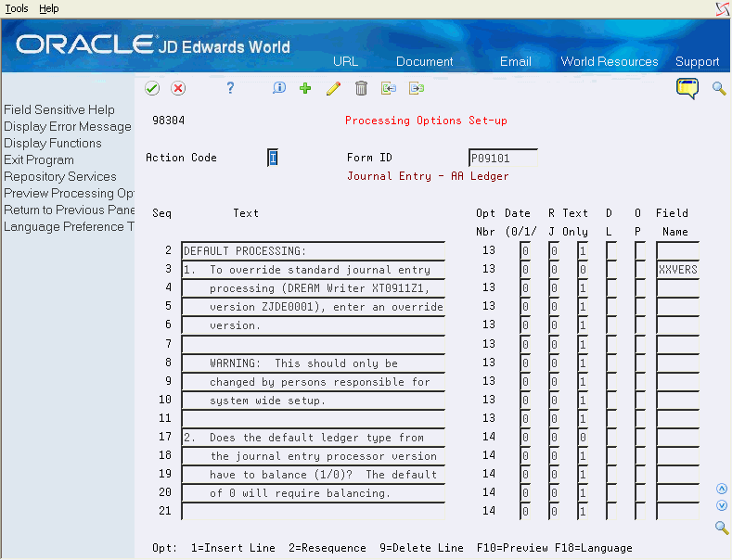Click the red X cancel icon
This screenshot has height=560, width=732.
tap(178, 88)
